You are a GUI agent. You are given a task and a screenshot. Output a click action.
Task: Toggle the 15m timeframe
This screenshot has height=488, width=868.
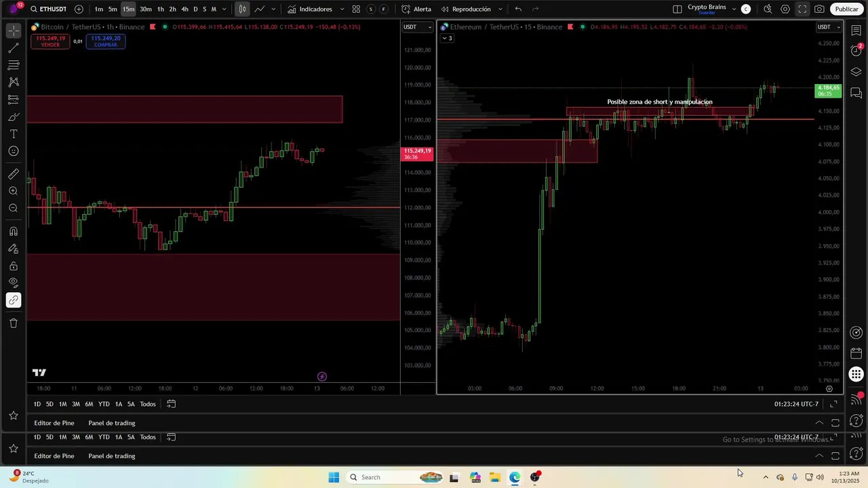point(128,9)
